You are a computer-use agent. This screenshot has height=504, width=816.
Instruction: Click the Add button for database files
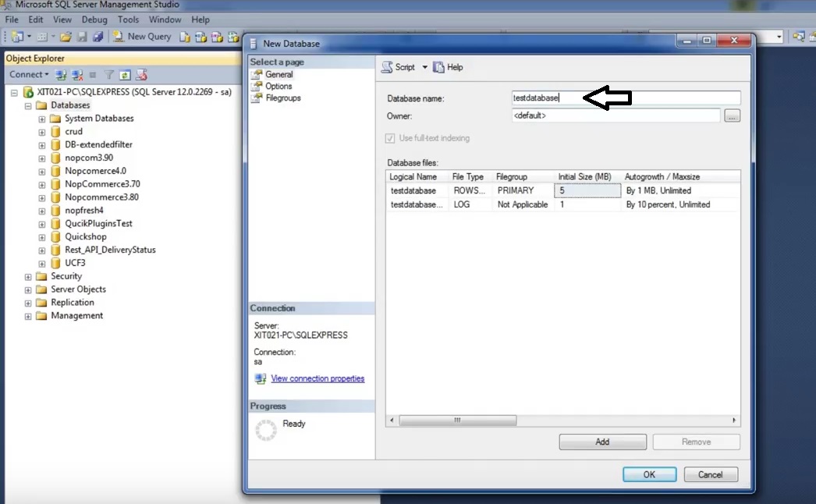(x=602, y=442)
